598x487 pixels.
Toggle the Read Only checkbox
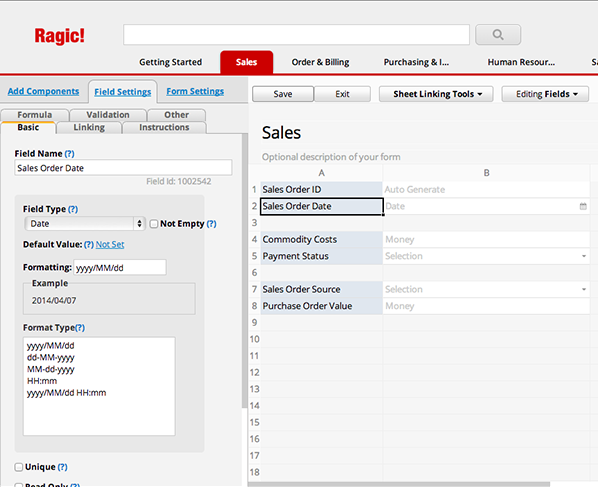pyautogui.click(x=19, y=484)
